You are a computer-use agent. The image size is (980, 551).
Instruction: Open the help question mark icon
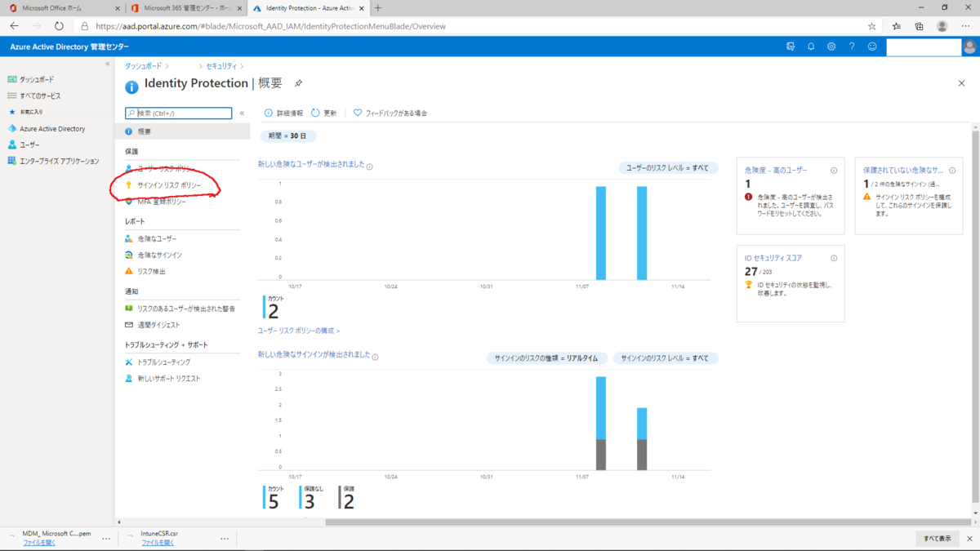point(852,47)
